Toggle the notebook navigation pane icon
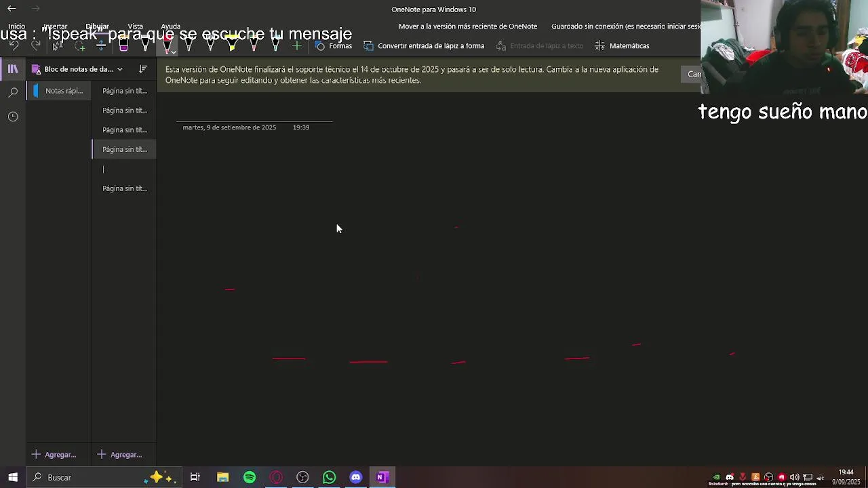The image size is (868, 488). pos(13,69)
